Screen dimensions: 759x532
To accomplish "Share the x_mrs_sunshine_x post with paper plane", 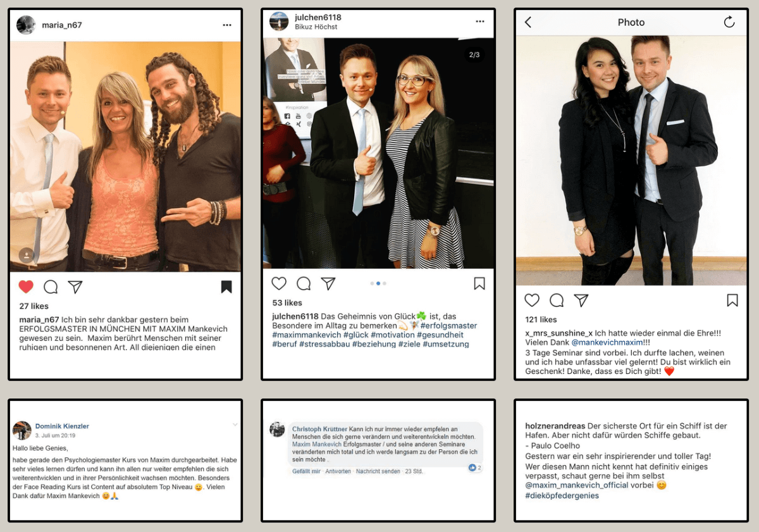I will pyautogui.click(x=581, y=300).
